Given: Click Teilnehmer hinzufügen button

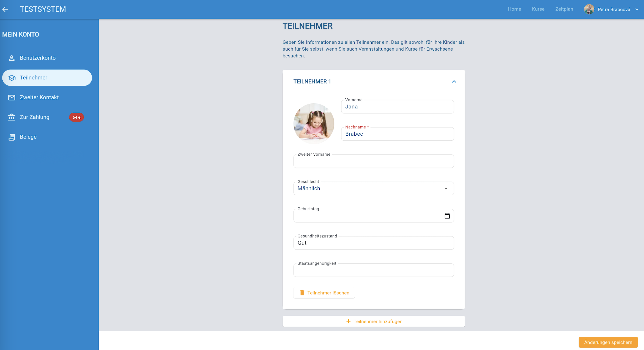Looking at the screenshot, I should 374,321.
